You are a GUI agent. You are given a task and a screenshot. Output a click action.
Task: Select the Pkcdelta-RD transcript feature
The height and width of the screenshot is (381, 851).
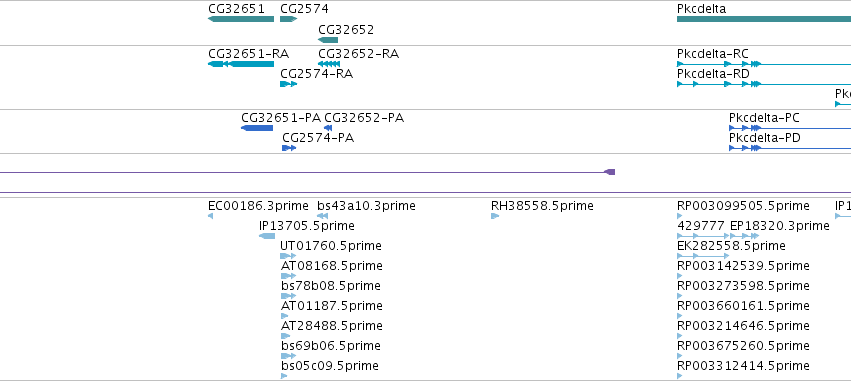764,84
